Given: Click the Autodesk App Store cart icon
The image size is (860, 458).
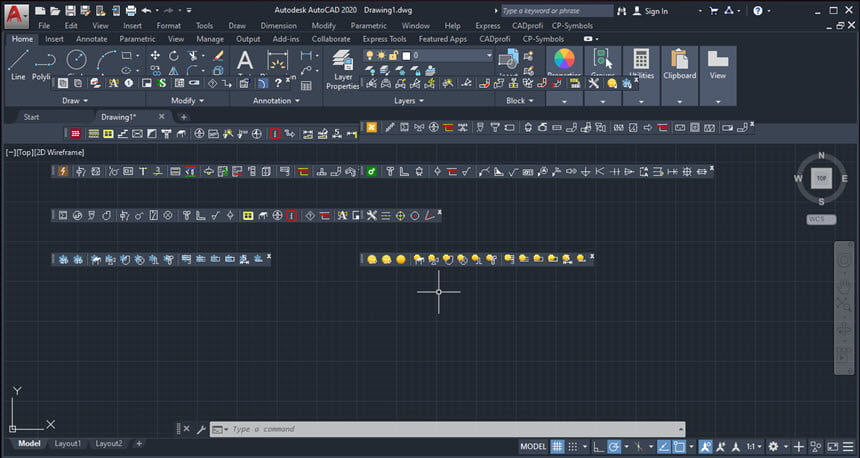Looking at the screenshot, I should 714,10.
